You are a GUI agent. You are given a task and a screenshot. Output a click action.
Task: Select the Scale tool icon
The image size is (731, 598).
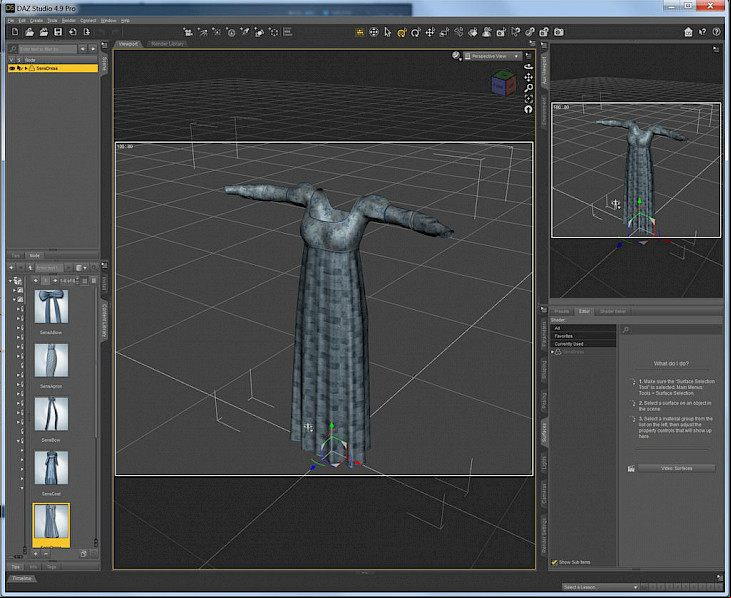(x=444, y=32)
